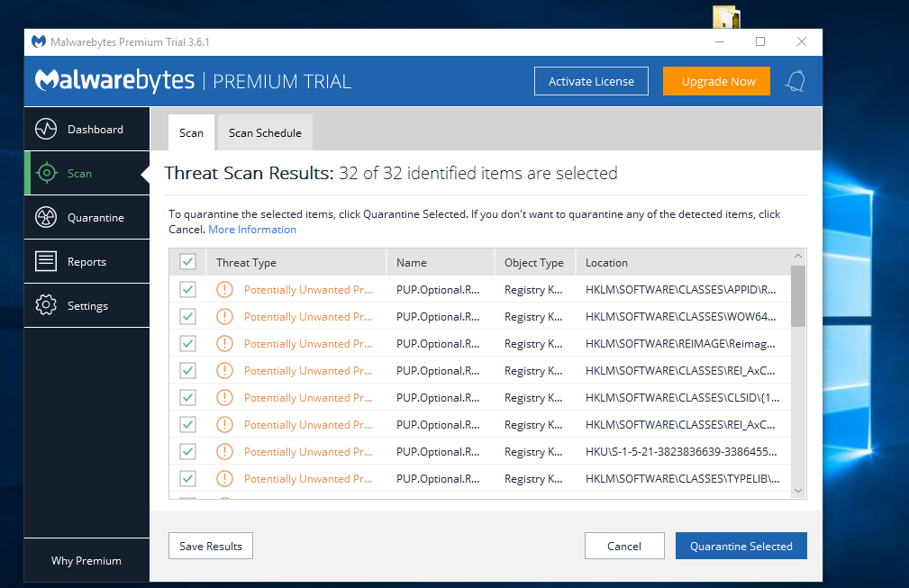Select the HKLM\SOFTWARE\CLASSES\TYPELIB location cell

point(682,478)
